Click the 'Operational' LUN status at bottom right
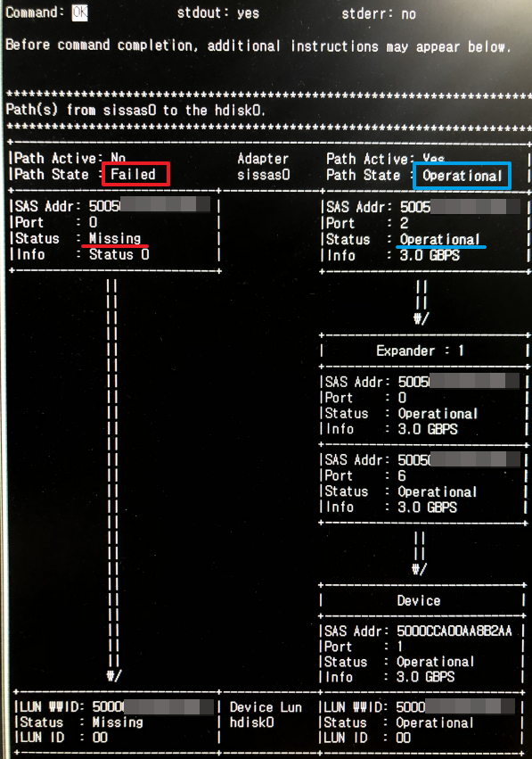Viewport: 532px width, 759px height. pos(434,722)
